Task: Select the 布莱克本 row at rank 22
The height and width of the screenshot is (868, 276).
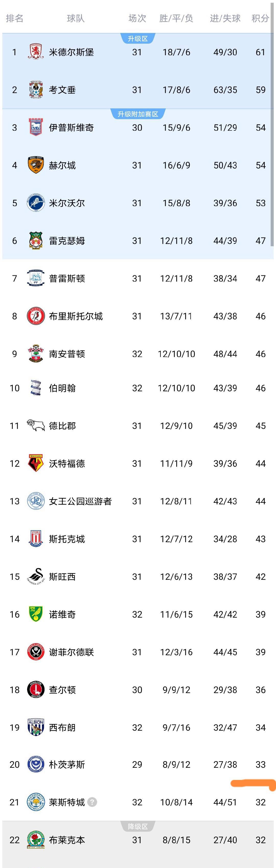Action: click(x=138, y=840)
